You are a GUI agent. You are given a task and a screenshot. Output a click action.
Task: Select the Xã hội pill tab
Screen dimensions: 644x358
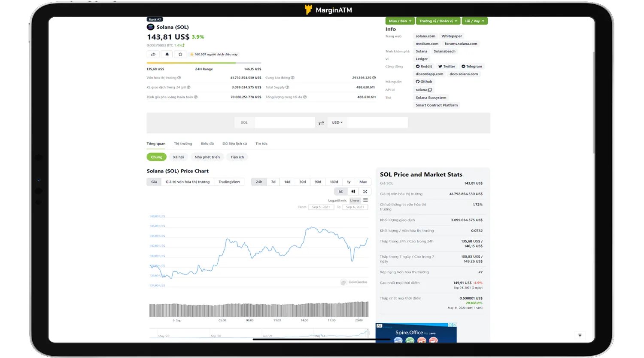click(178, 157)
